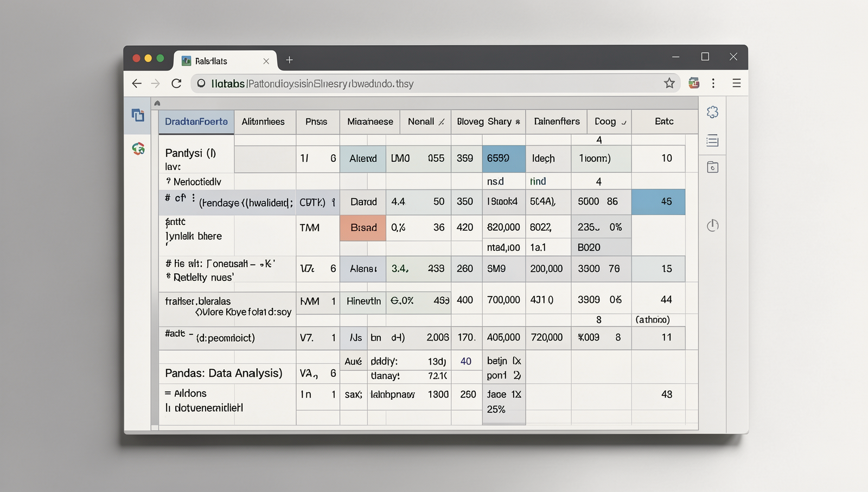Select the Ralsrllats browser tab
Viewport: 868px width, 492px height.
click(225, 61)
